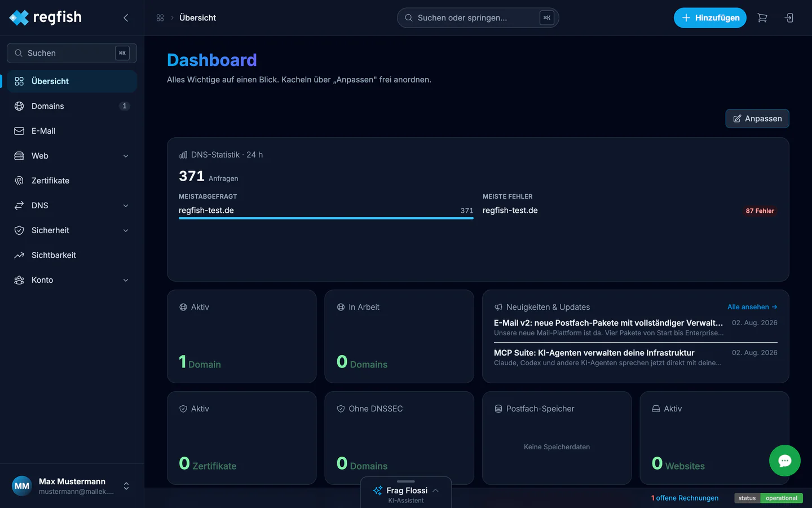This screenshot has width=812, height=508.
Task: Open the E-Mail v2 news entry
Action: pos(636,327)
